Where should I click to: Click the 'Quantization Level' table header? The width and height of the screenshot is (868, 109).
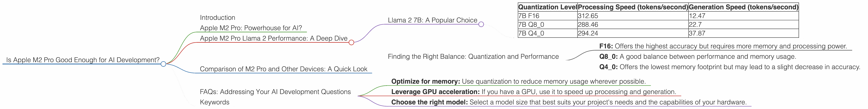click(x=547, y=7)
